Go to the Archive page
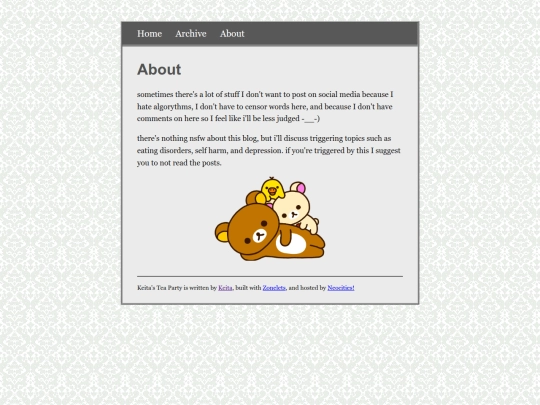 click(191, 34)
